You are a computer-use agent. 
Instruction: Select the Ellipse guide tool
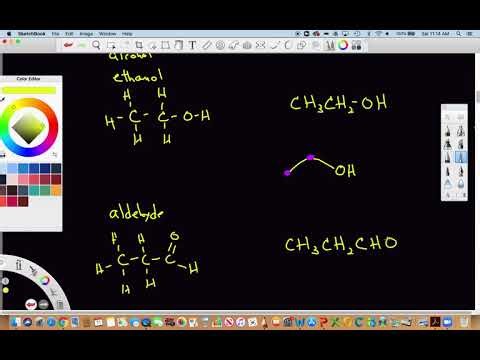220,45
